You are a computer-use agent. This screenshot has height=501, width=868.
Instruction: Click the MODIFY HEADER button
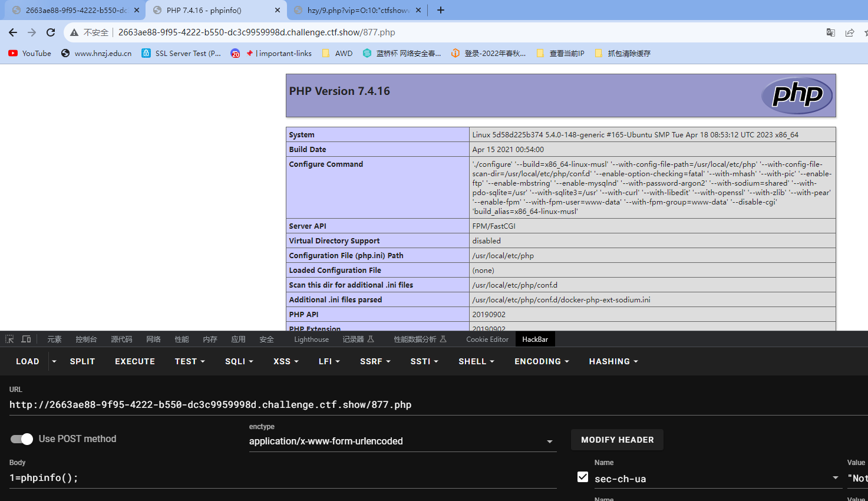[x=617, y=440]
